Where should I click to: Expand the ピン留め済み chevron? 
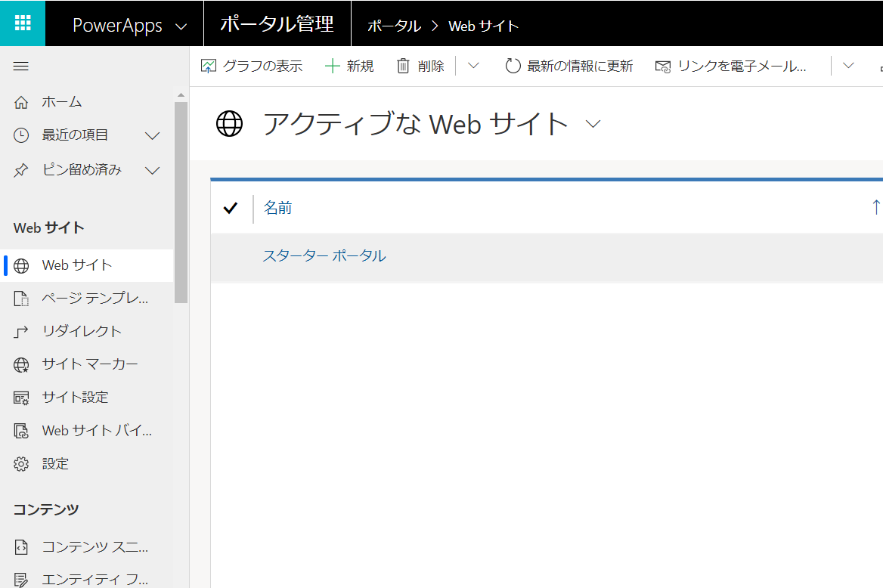152,170
